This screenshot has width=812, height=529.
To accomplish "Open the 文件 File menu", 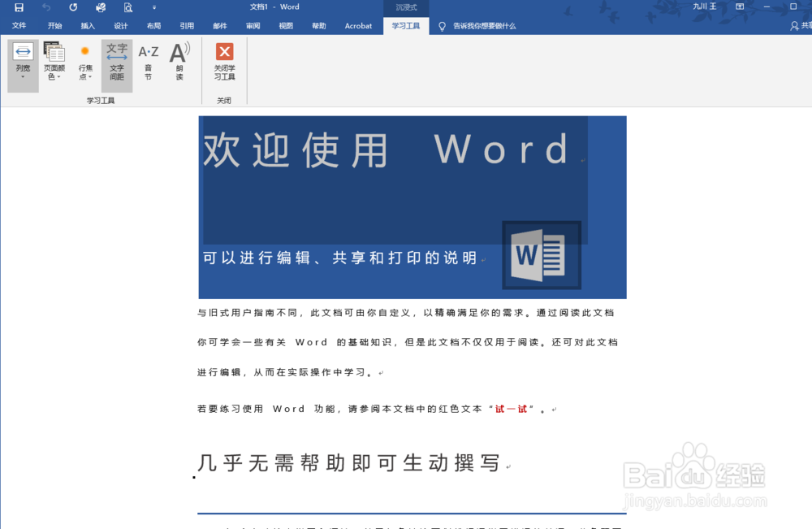I will tap(19, 25).
